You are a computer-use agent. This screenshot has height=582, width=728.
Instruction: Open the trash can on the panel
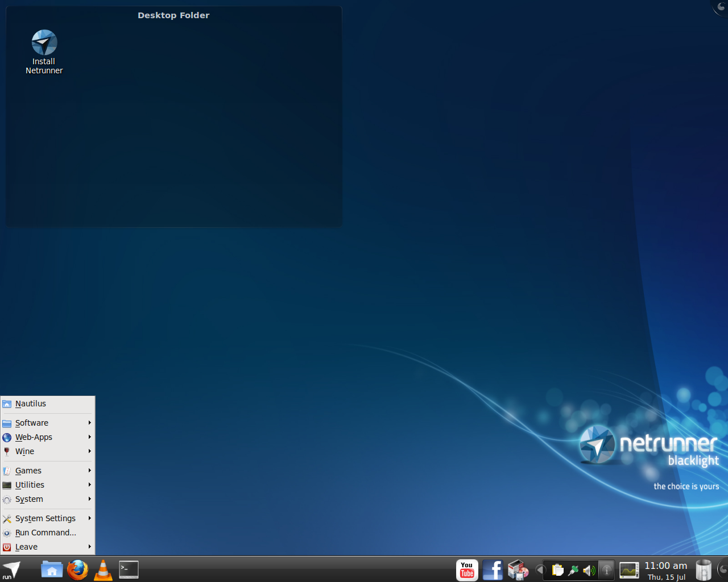704,570
